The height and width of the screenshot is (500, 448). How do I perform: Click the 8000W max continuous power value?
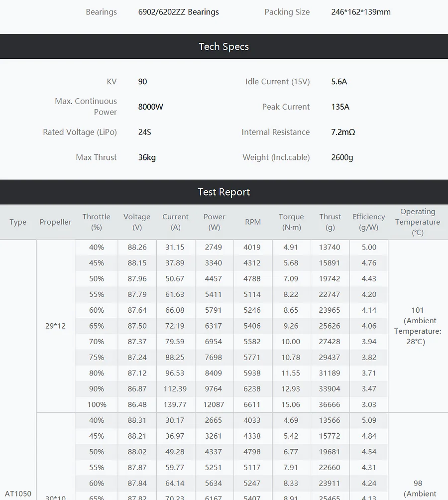(x=151, y=107)
